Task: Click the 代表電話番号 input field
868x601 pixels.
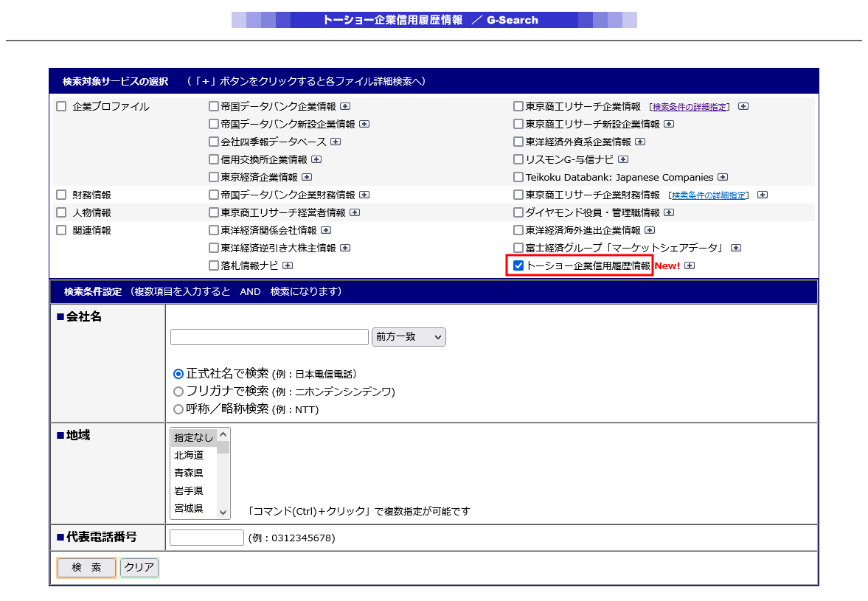Action: [x=206, y=538]
